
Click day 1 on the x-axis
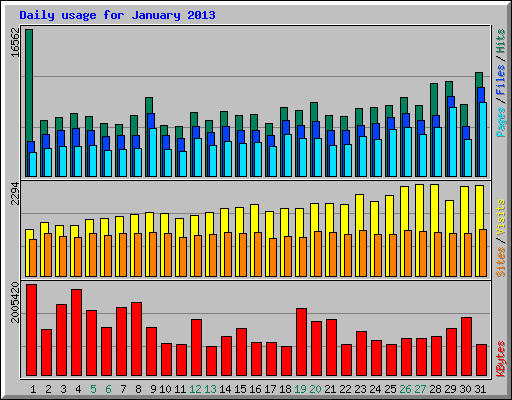(33, 389)
